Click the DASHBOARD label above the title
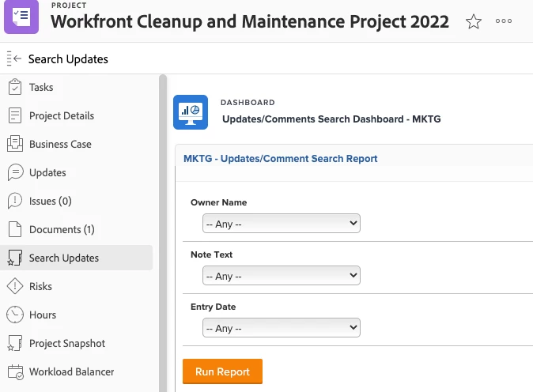Viewport: 533px width, 392px height. 248,103
